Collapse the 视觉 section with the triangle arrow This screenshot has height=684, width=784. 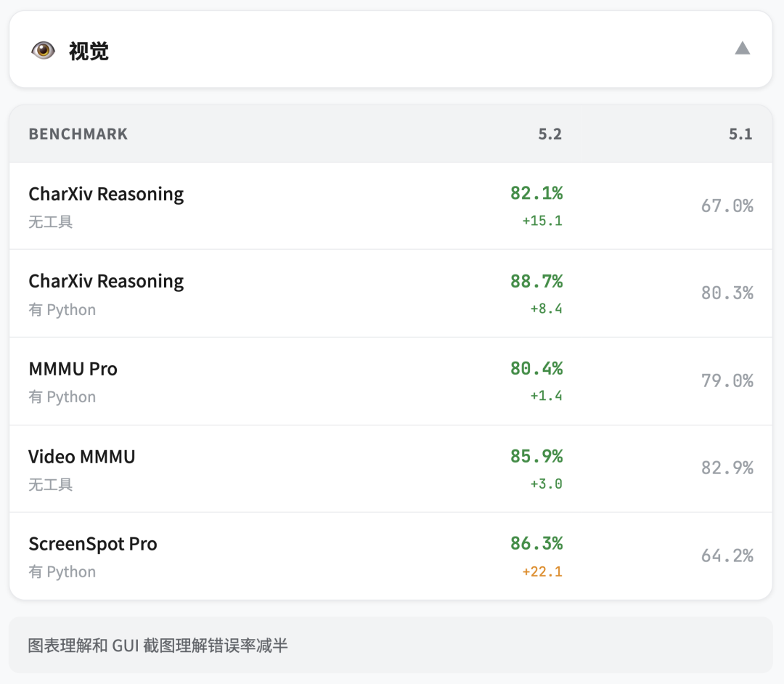point(743,48)
